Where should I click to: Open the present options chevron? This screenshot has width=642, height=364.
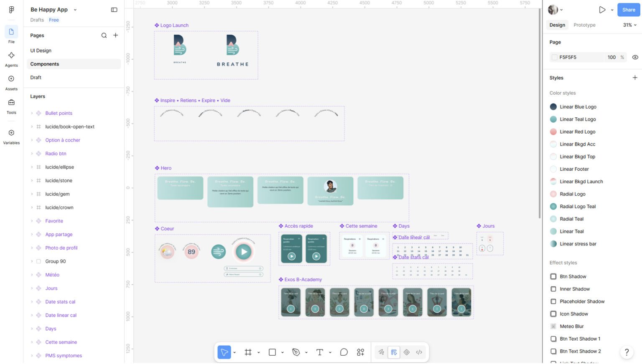tap(612, 10)
